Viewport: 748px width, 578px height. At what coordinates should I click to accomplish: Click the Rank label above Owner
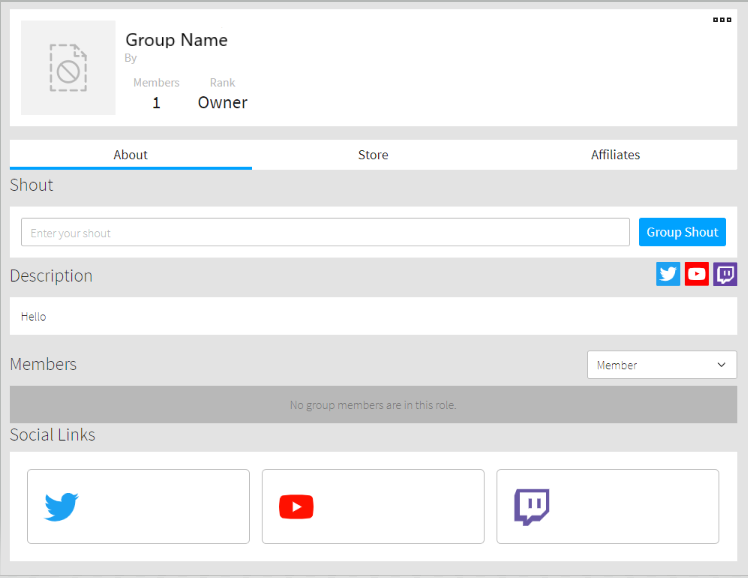click(223, 83)
